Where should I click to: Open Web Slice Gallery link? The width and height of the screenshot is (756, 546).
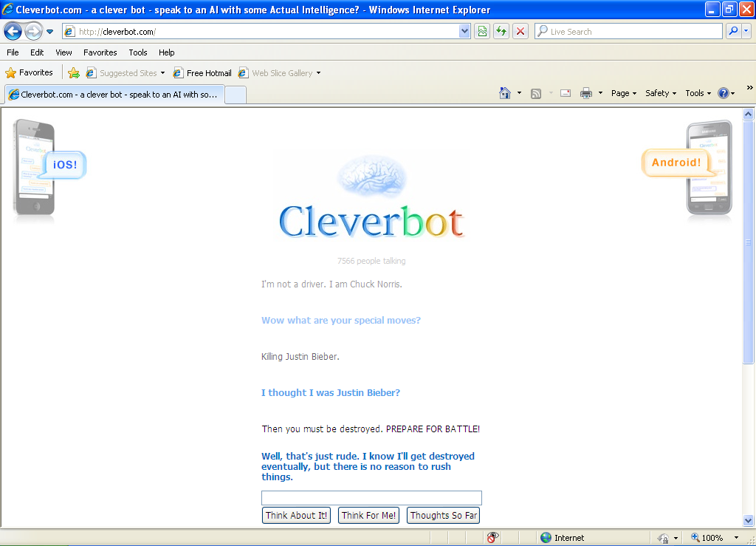(x=276, y=73)
